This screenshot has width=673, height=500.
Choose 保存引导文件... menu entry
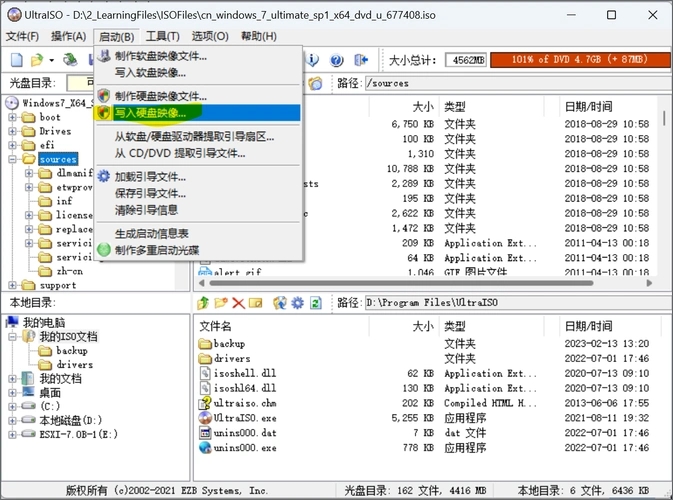(198, 194)
